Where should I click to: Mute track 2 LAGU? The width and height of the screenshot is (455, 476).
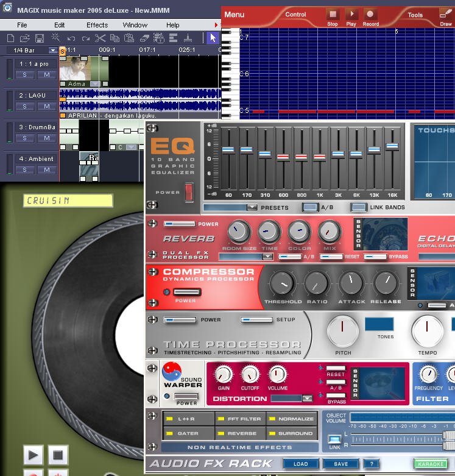coord(47,106)
